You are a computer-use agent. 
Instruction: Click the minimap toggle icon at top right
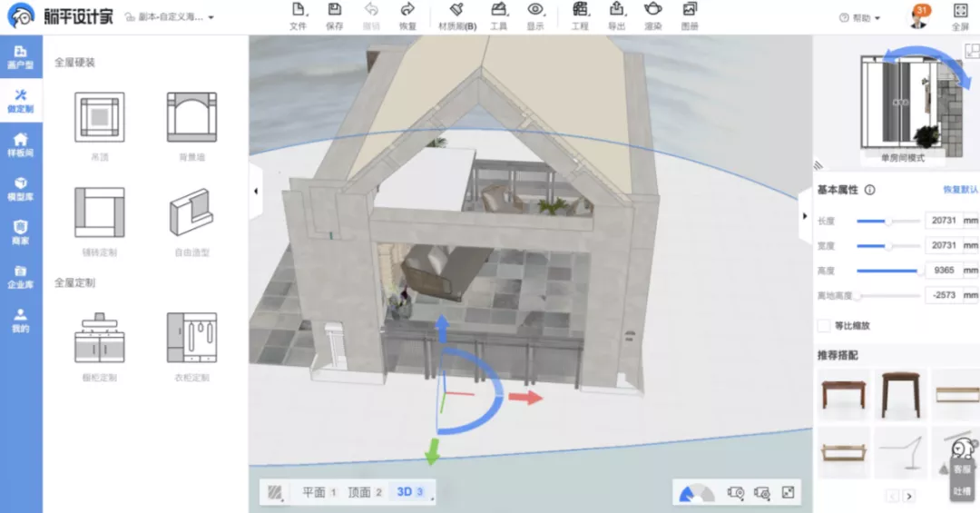click(973, 51)
